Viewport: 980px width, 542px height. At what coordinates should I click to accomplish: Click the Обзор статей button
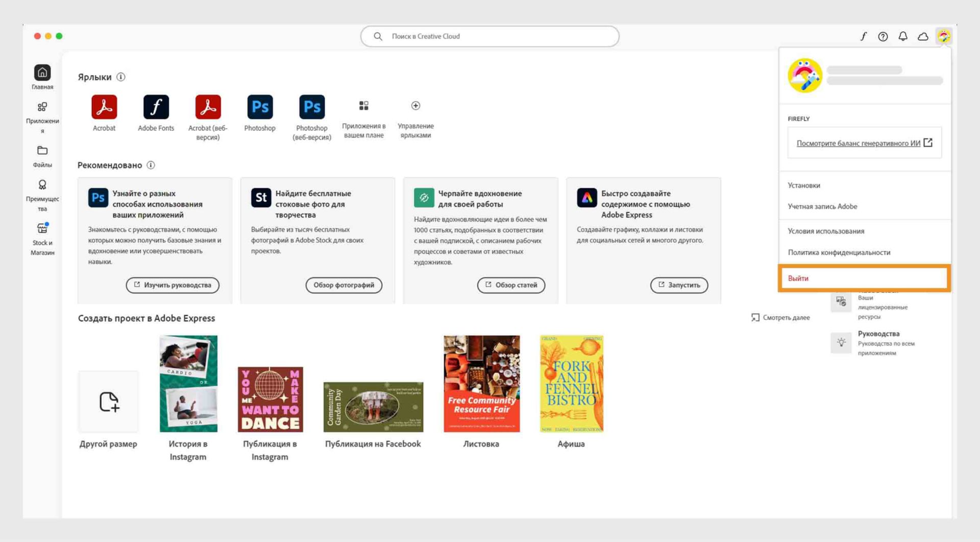511,286
